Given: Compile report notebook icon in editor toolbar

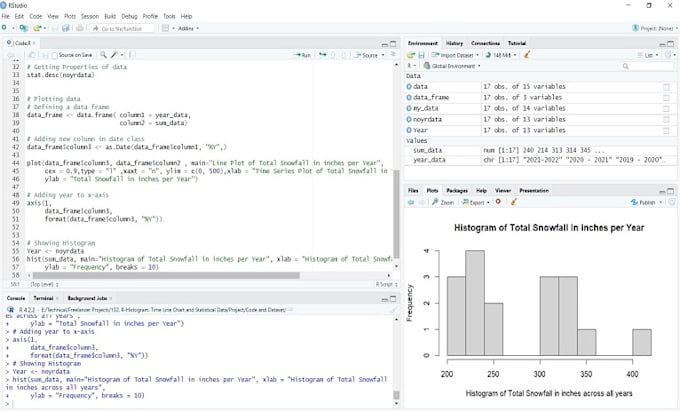Looking at the screenshot, I should (x=132, y=55).
